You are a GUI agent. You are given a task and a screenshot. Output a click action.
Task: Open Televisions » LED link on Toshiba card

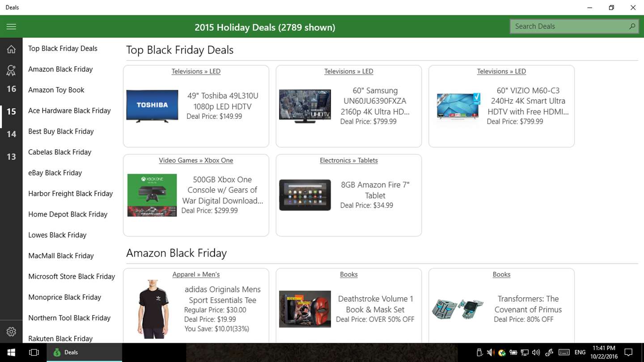click(196, 72)
